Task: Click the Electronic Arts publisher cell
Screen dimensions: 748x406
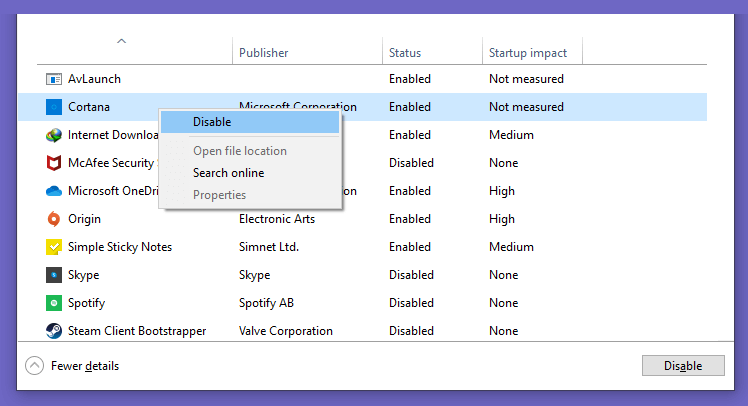Action: coord(277,219)
